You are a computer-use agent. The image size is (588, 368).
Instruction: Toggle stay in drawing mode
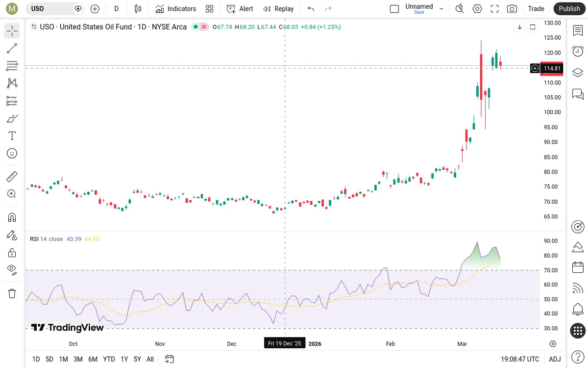[12, 235]
